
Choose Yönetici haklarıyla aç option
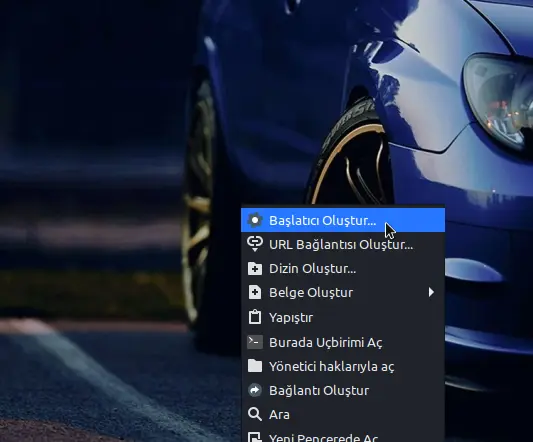(343, 366)
